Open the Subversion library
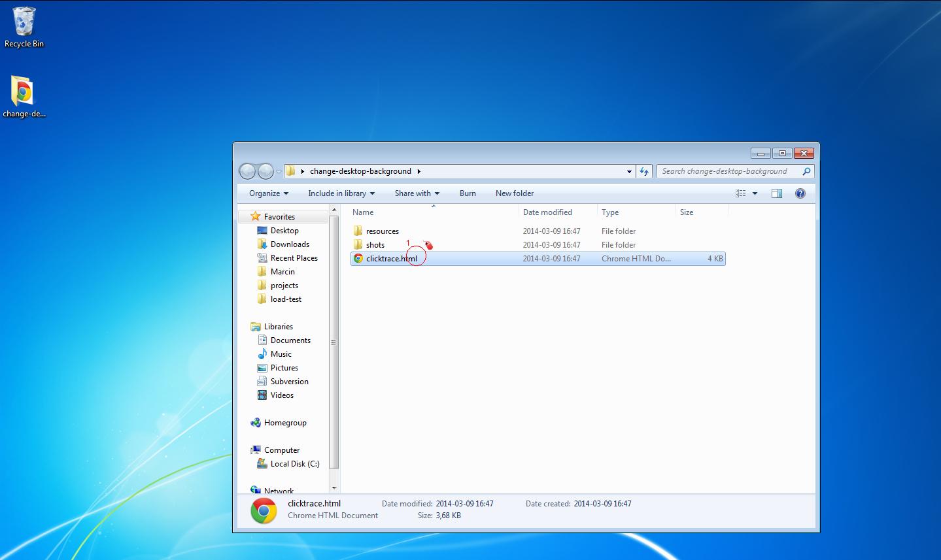 pos(290,382)
